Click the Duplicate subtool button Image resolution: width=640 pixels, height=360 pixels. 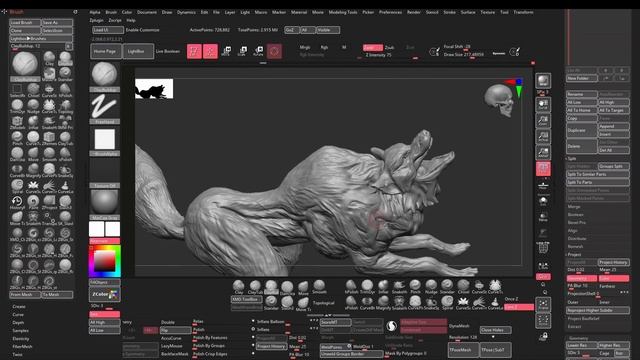pos(582,130)
